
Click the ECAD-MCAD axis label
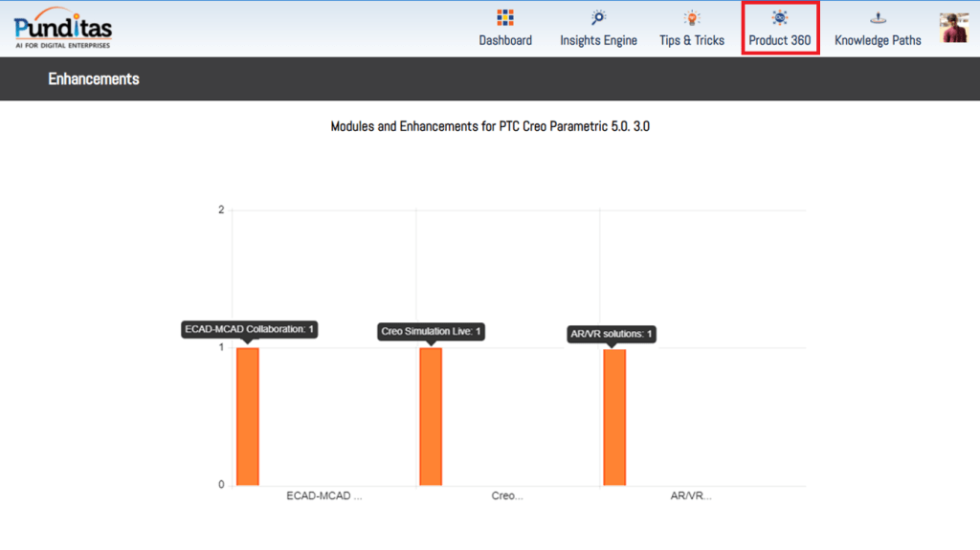click(324, 496)
